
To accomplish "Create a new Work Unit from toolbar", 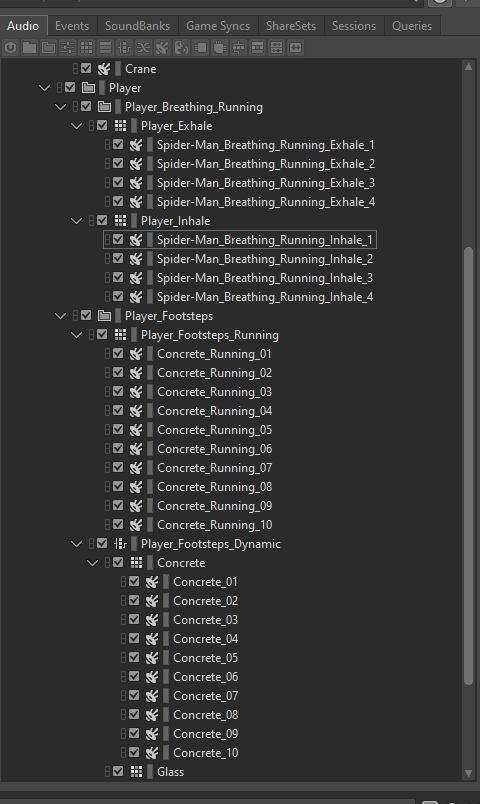I will (10, 48).
